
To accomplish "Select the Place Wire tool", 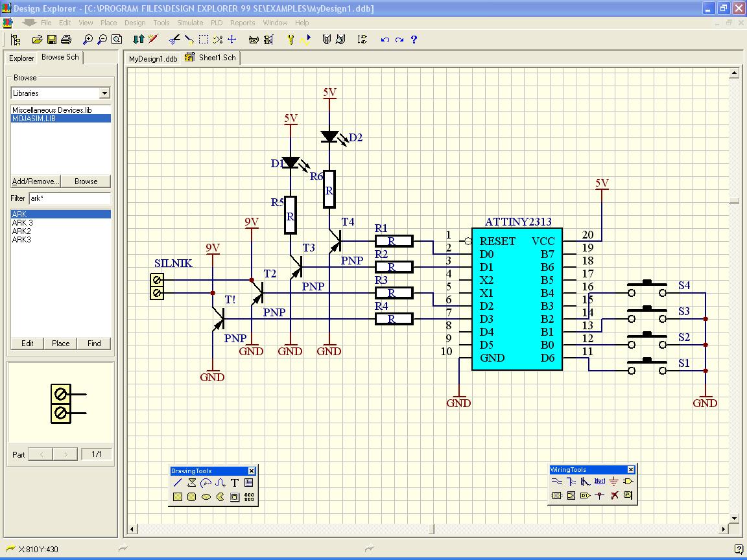I will click(x=556, y=482).
